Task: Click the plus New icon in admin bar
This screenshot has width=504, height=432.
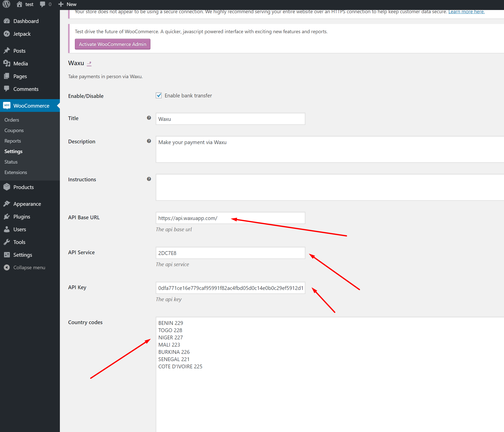Action: pos(61,4)
